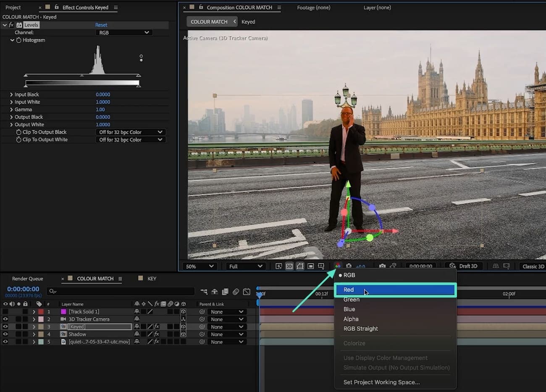Click the Gamma value 1.00
The image size is (546, 392).
[100, 110]
